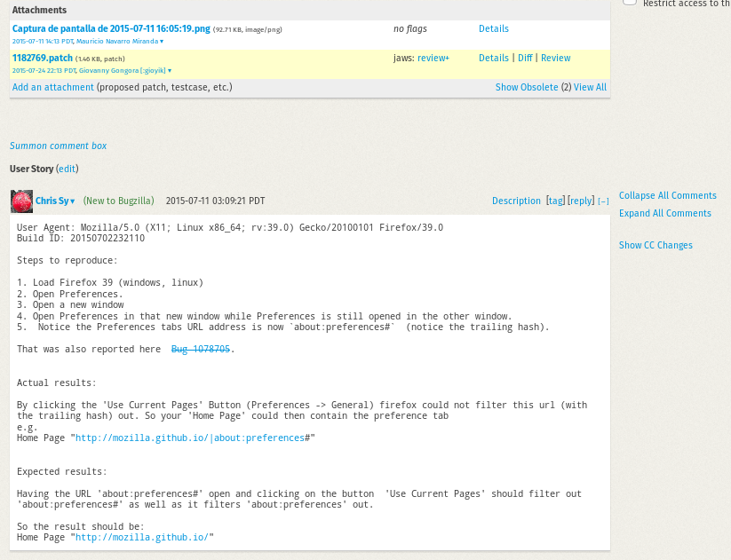Open the 1182769.patch attachment
Image resolution: width=731 pixels, height=560 pixels.
tap(43, 58)
